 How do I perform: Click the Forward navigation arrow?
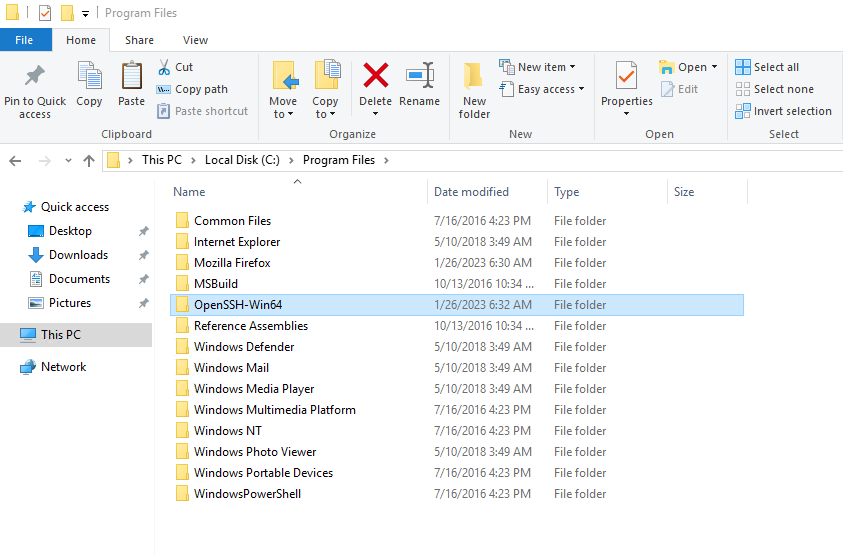point(45,161)
